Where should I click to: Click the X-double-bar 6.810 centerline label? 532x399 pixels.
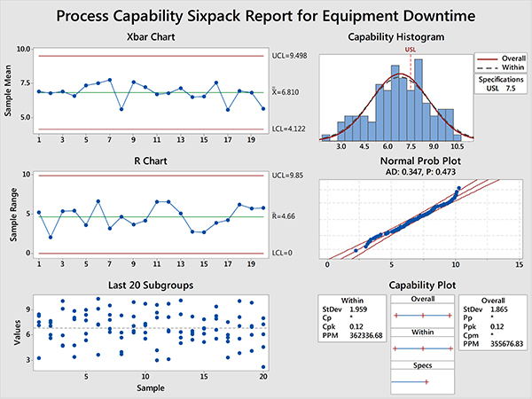click(x=286, y=92)
